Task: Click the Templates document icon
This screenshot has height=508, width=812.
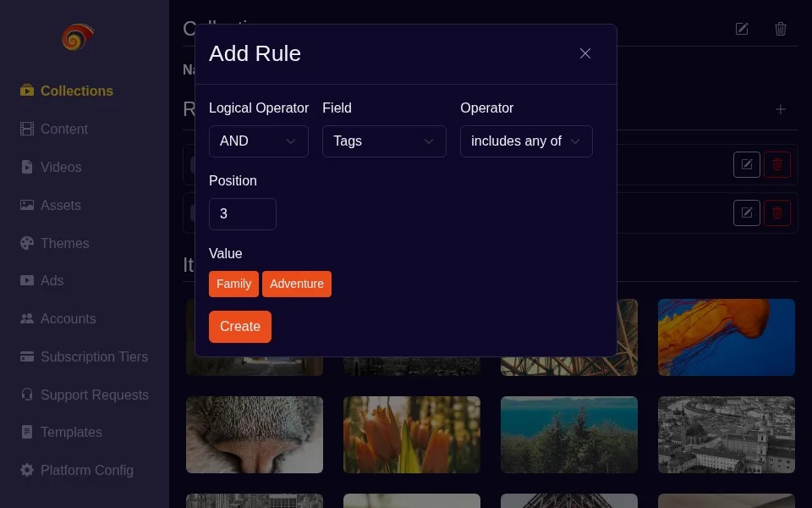Action: pyautogui.click(x=27, y=432)
